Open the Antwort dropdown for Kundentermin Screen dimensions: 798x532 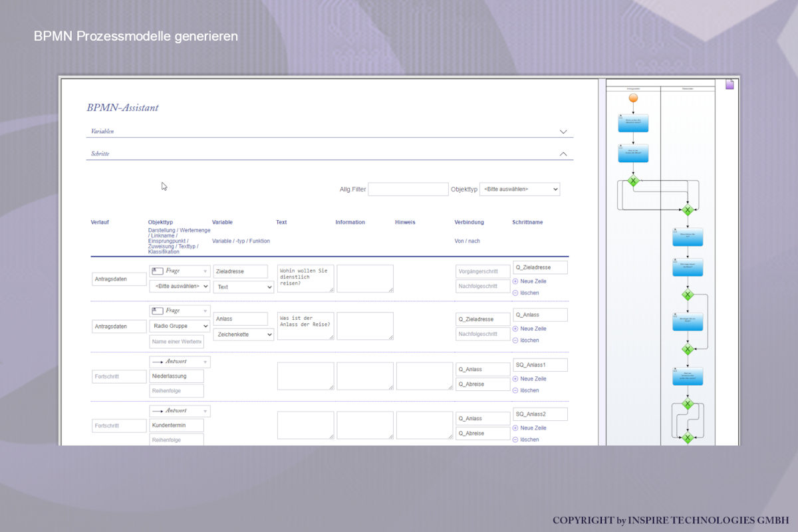tap(180, 411)
